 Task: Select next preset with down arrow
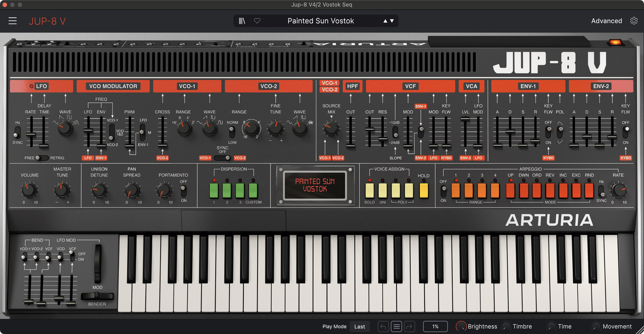pos(392,21)
